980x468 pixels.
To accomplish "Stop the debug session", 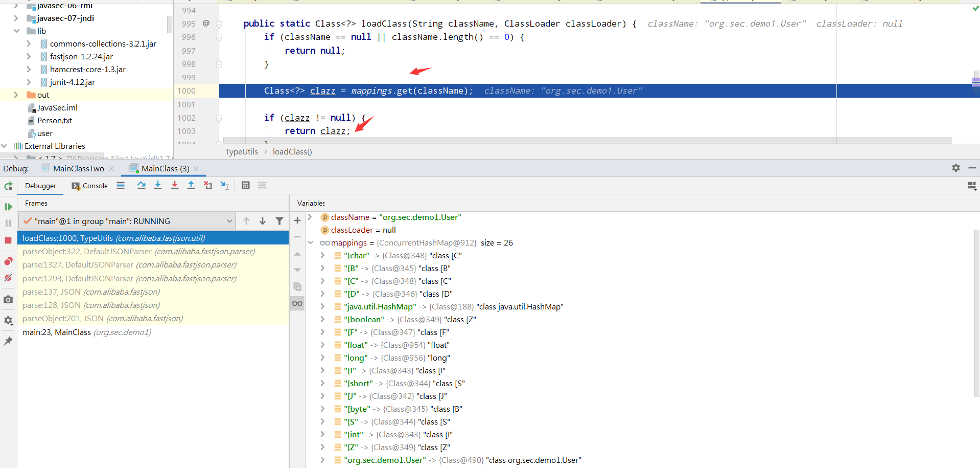I will pos(8,240).
